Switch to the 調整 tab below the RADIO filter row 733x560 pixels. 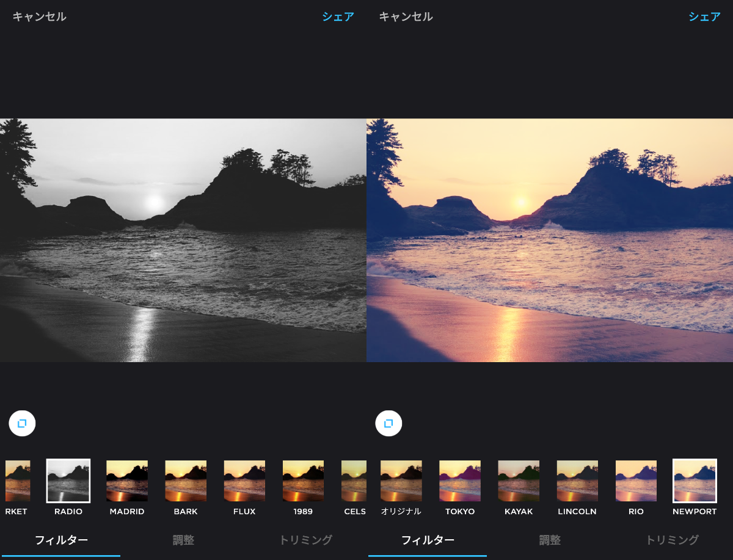(183, 540)
